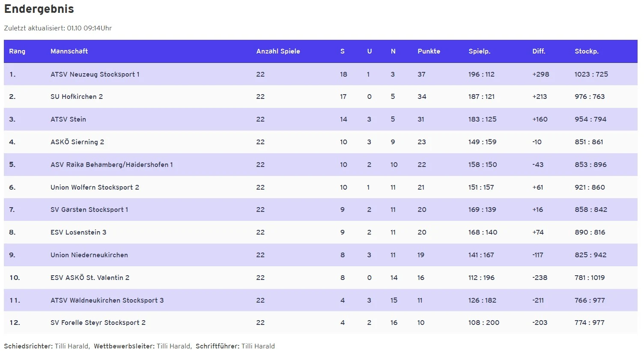Screen dimensions: 644x351
Task: Select team Union Niederneukirchen
Action: pos(89,255)
